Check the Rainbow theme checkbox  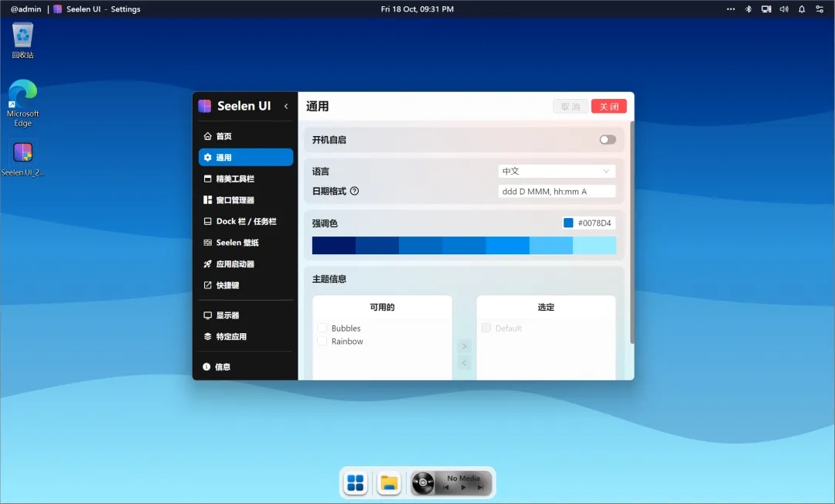click(322, 341)
